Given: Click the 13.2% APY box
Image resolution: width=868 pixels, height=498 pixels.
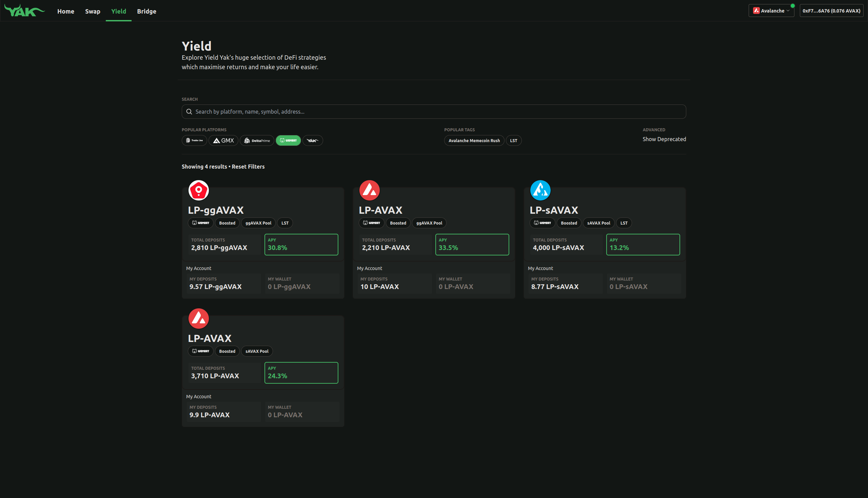Looking at the screenshot, I should click(x=643, y=245).
